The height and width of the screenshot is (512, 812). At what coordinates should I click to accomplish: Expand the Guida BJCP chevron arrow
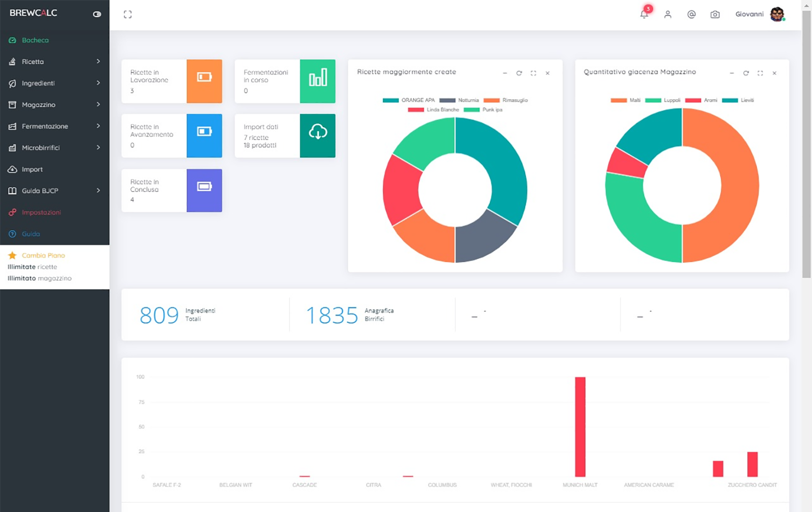click(x=98, y=191)
